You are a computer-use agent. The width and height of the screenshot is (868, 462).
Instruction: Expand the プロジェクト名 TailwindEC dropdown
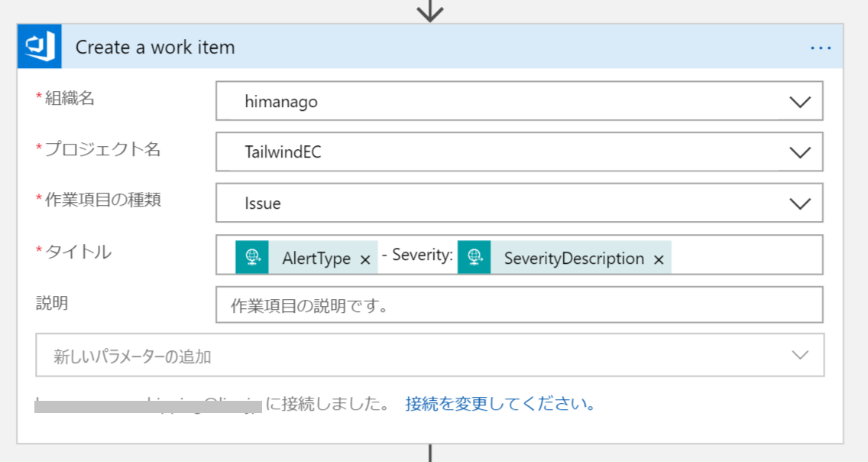[800, 152]
